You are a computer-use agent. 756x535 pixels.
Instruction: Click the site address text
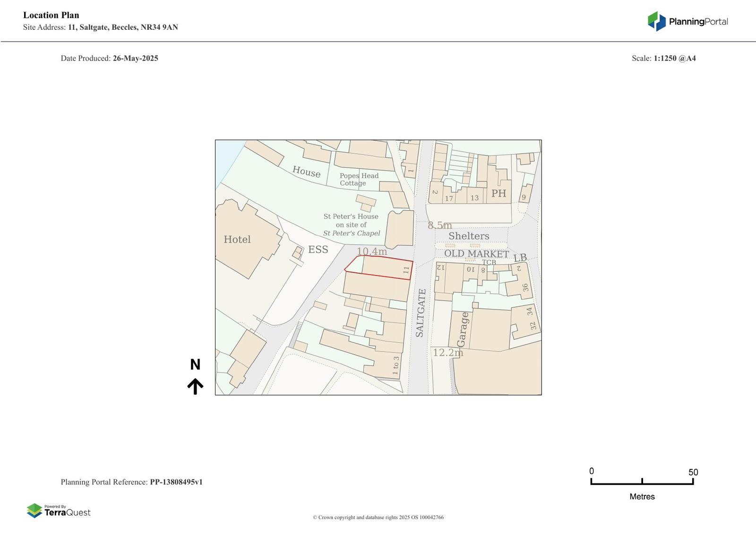click(101, 27)
